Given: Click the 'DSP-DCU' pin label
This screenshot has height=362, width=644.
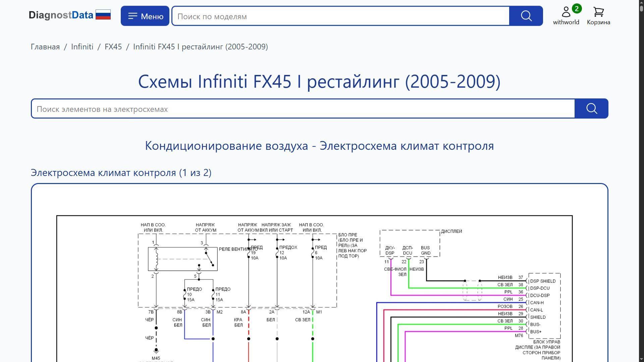Looking at the screenshot, I should 540,288.
